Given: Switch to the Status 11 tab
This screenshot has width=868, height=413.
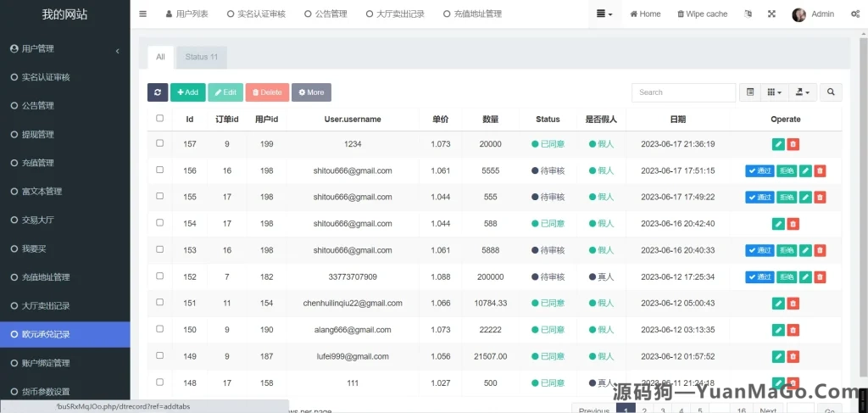Looking at the screenshot, I should click(202, 57).
